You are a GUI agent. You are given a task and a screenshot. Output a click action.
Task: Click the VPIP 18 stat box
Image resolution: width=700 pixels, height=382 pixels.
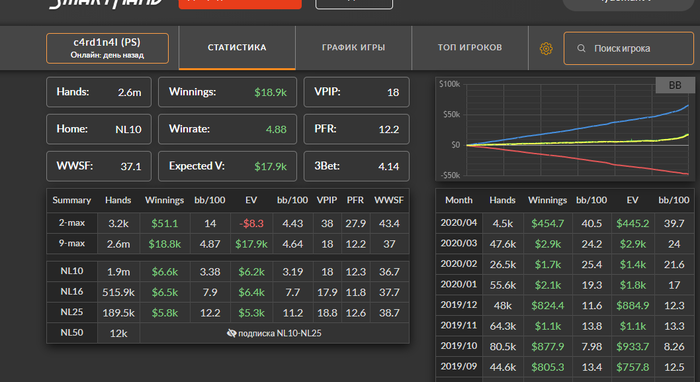point(356,92)
